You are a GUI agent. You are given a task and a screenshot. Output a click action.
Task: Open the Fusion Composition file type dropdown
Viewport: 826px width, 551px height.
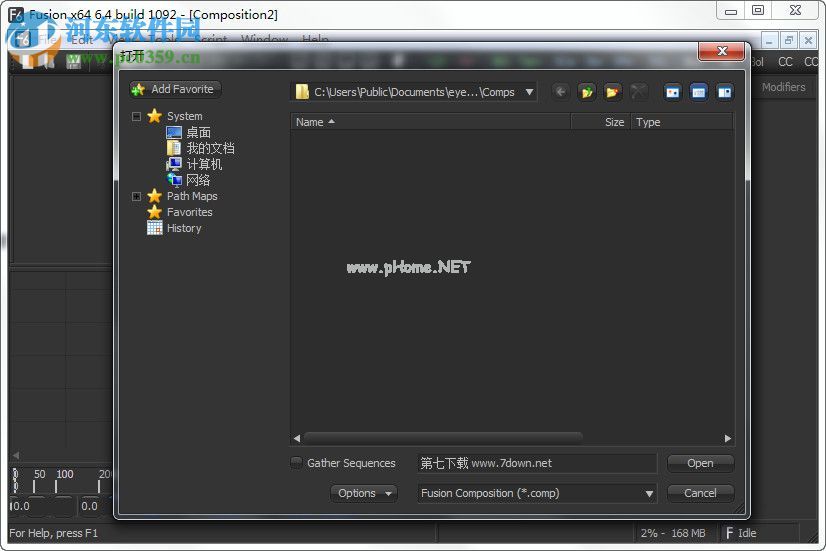[x=649, y=493]
